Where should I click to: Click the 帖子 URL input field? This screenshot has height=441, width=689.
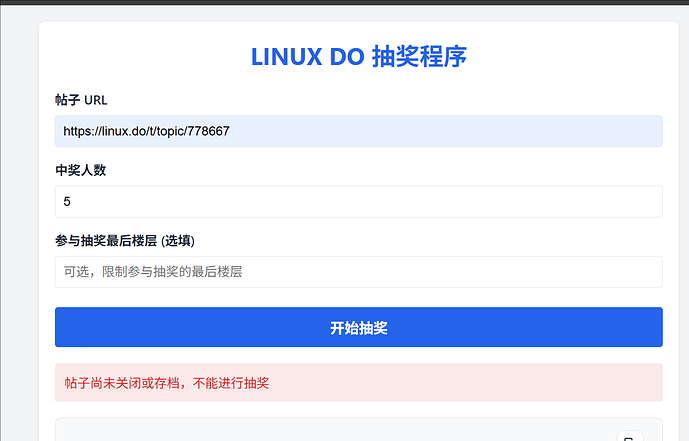point(359,131)
